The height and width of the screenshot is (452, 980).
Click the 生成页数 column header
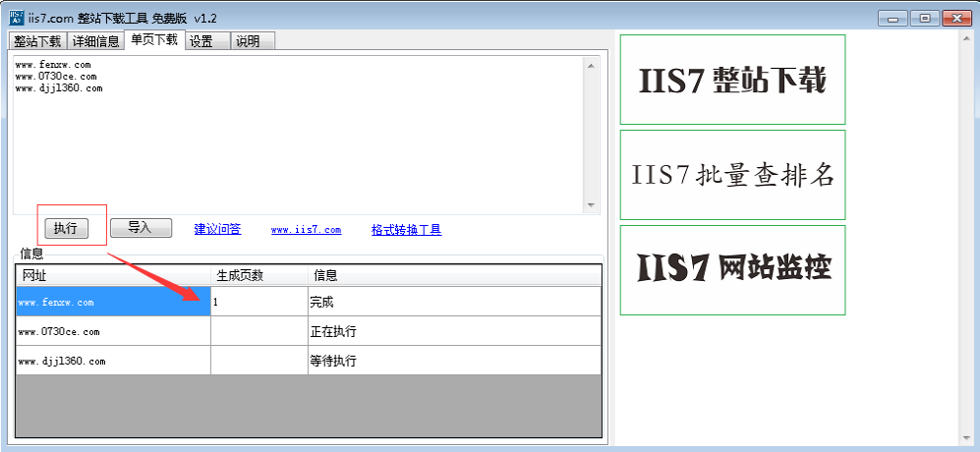tap(259, 276)
